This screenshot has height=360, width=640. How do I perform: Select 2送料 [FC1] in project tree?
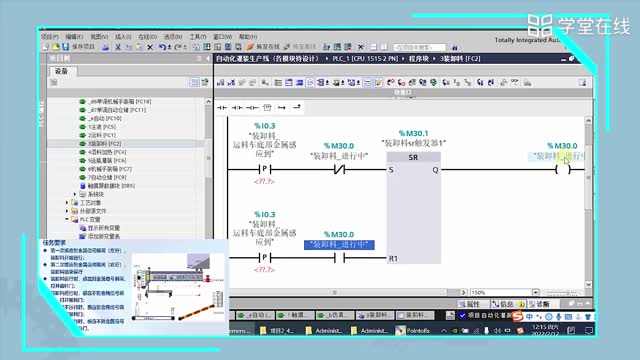pos(102,135)
